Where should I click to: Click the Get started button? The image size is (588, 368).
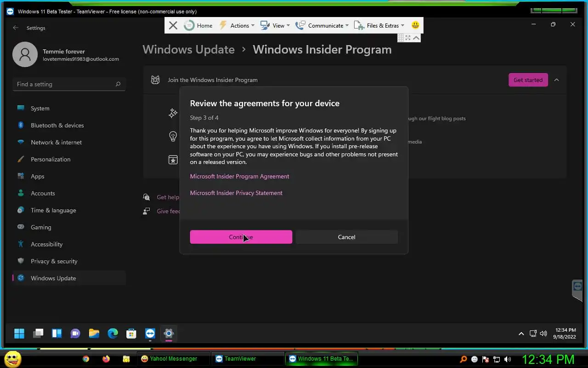click(x=528, y=80)
